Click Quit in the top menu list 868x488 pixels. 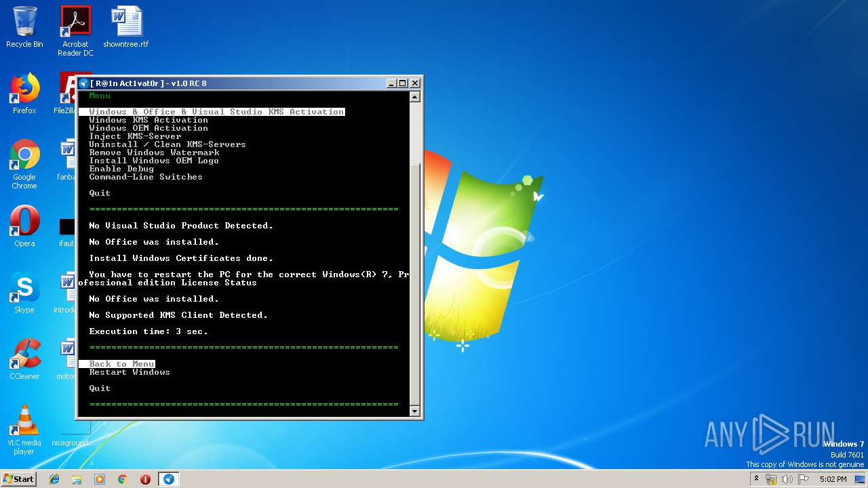pos(100,193)
